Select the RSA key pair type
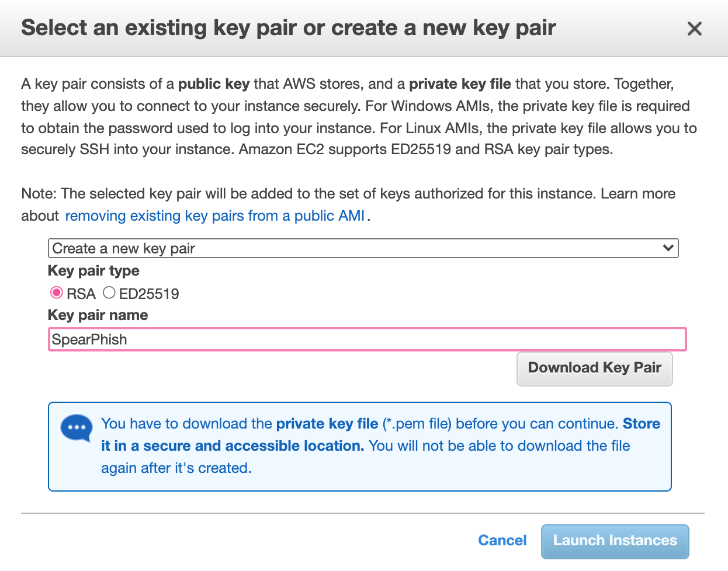This screenshot has height=571, width=728. point(57,293)
